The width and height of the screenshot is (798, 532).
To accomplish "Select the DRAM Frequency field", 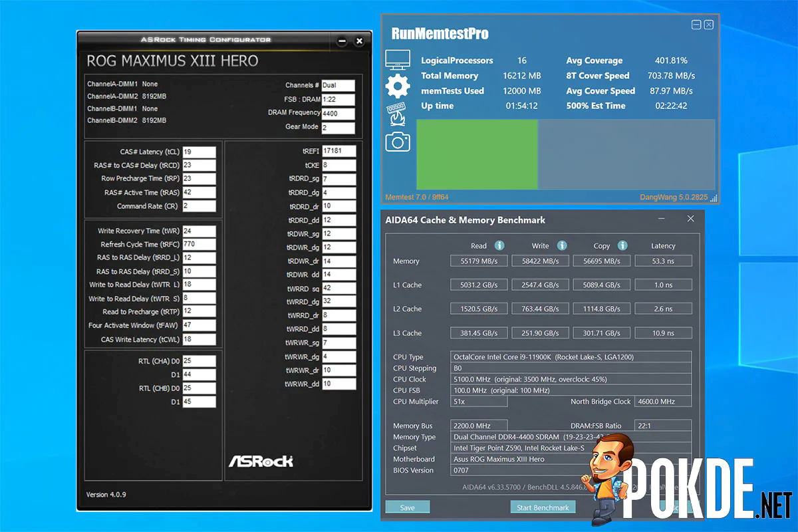I will pos(338,114).
